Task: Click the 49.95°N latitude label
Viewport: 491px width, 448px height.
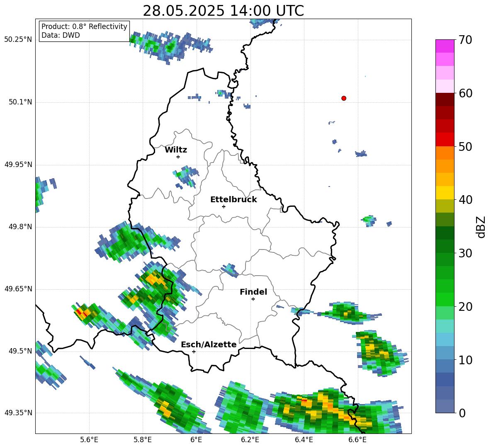Action: click(18, 165)
